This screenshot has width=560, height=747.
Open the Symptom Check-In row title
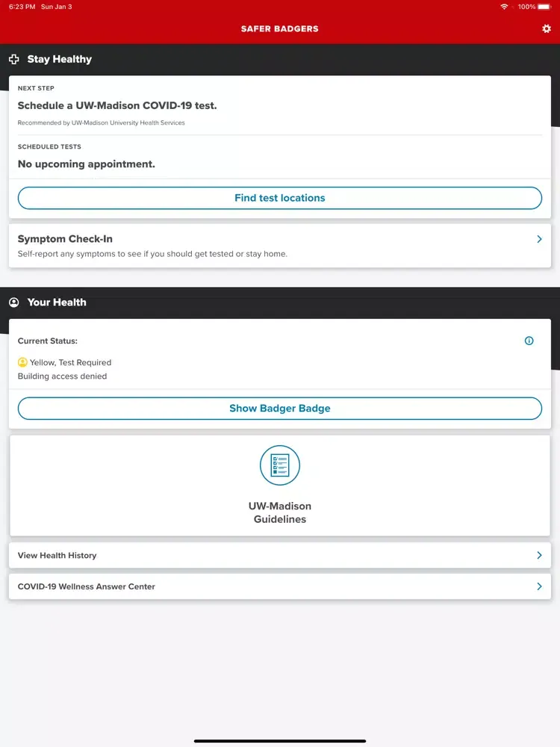(65, 239)
